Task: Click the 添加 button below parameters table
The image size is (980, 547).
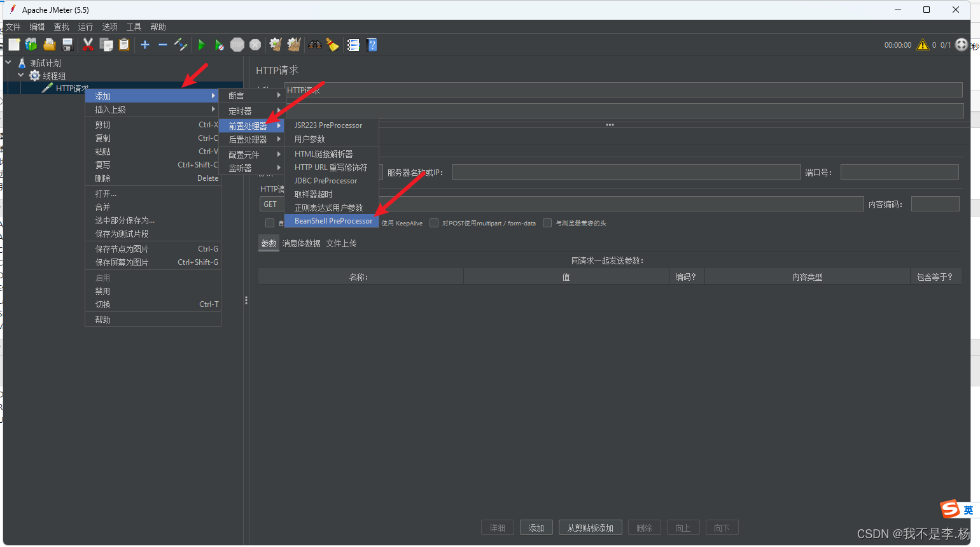Action: tap(536, 528)
